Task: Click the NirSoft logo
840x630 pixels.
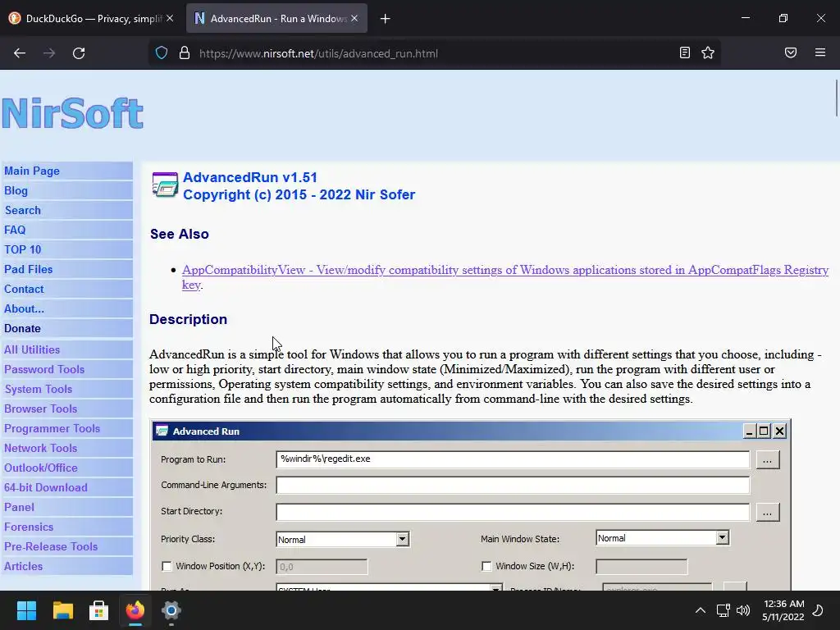Action: coord(73,113)
